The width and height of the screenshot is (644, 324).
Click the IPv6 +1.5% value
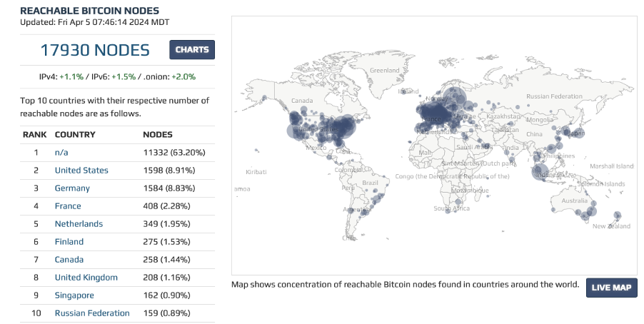[x=124, y=77]
